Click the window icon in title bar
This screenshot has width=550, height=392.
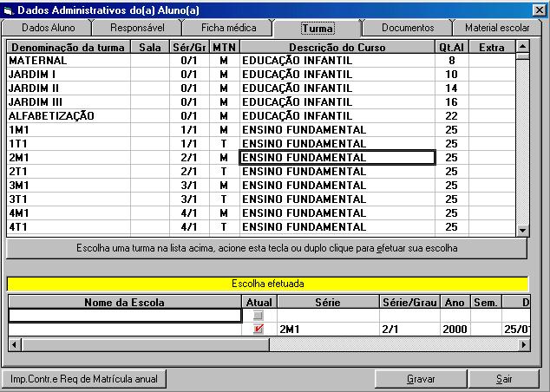tap(9, 9)
